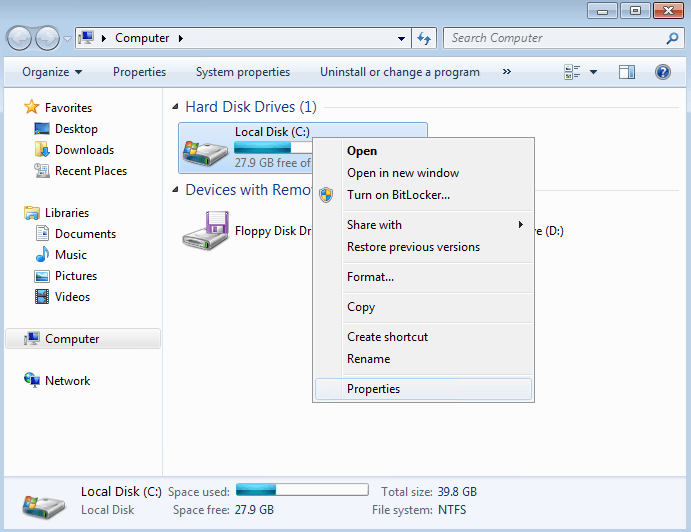Click the Floppy Disk Drive icon
691x532 pixels.
point(205,230)
